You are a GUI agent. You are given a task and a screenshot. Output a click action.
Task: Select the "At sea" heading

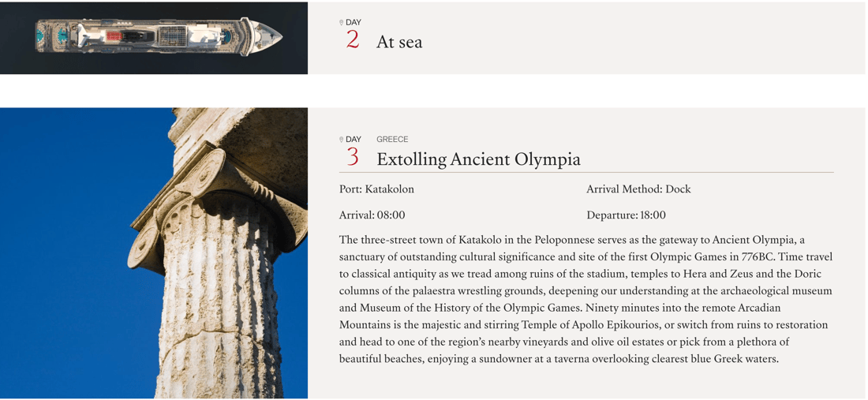tap(399, 42)
